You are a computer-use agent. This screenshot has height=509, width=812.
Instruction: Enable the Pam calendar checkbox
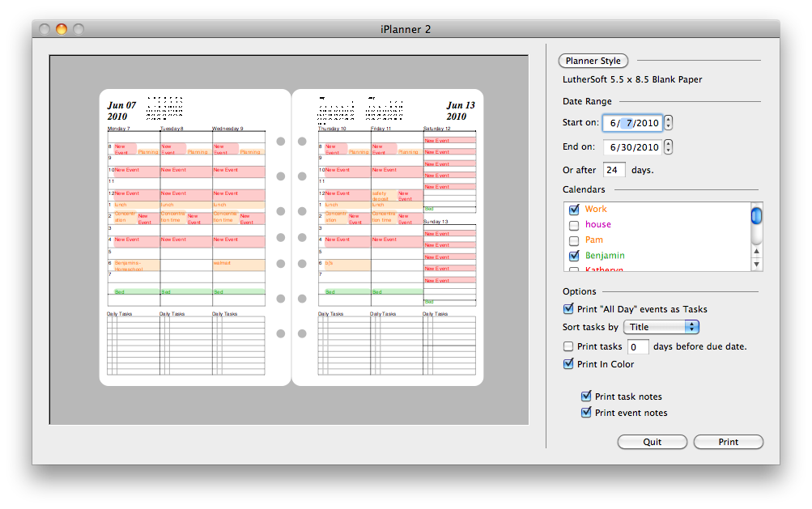click(x=574, y=241)
